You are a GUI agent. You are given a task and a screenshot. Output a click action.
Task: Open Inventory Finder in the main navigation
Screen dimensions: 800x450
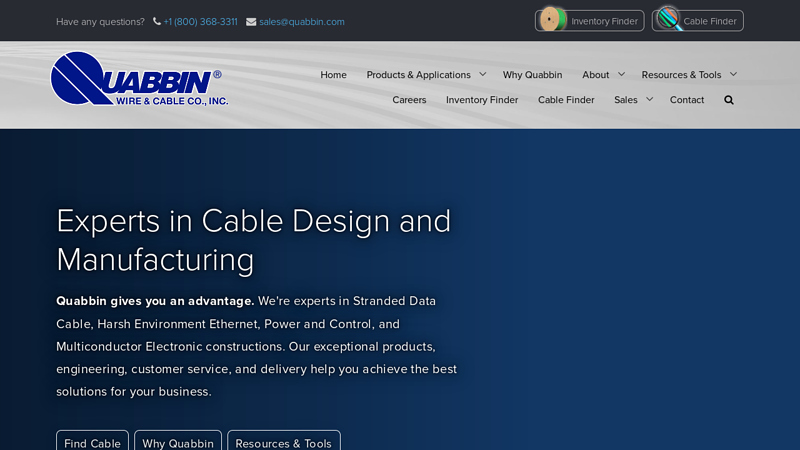click(482, 100)
